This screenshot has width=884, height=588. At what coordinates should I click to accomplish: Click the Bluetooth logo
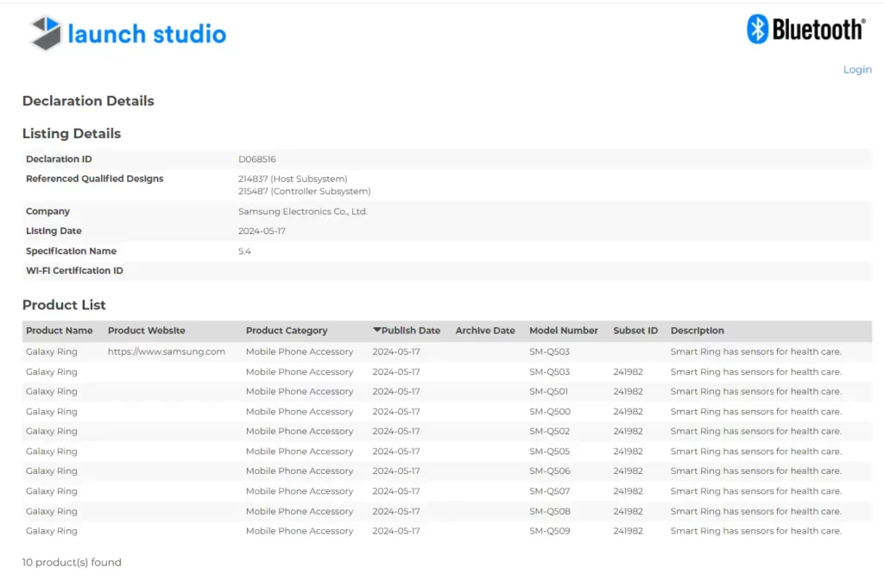[x=806, y=28]
